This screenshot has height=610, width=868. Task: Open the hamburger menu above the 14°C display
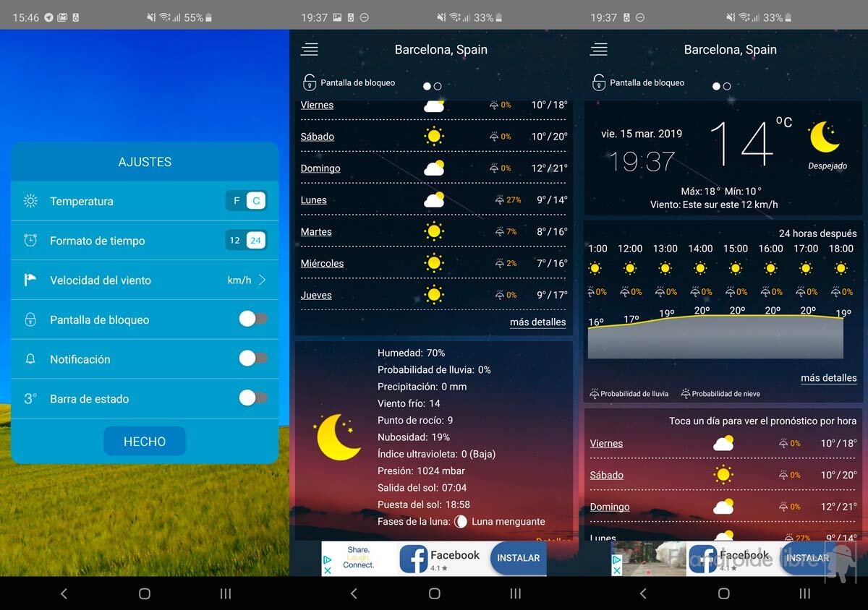(599, 49)
